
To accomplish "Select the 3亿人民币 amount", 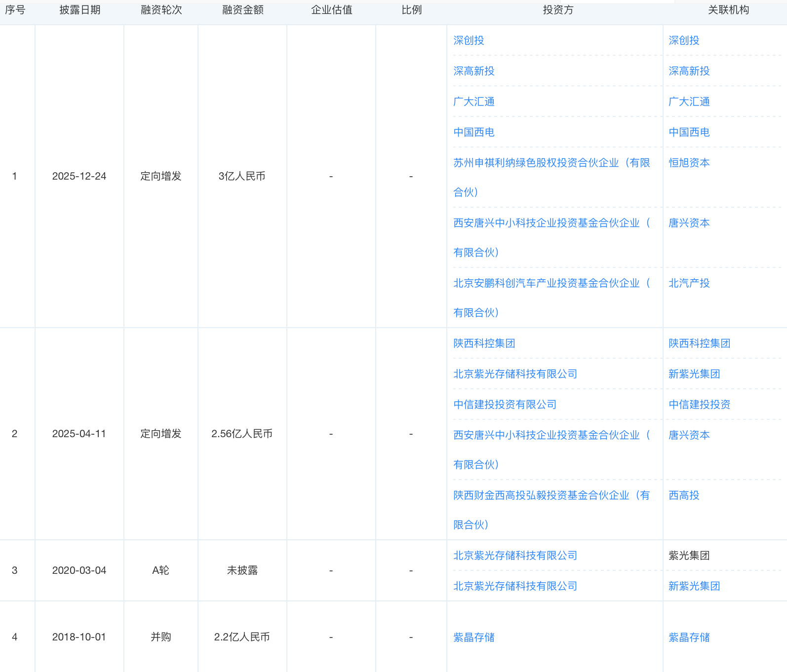I will coord(242,176).
